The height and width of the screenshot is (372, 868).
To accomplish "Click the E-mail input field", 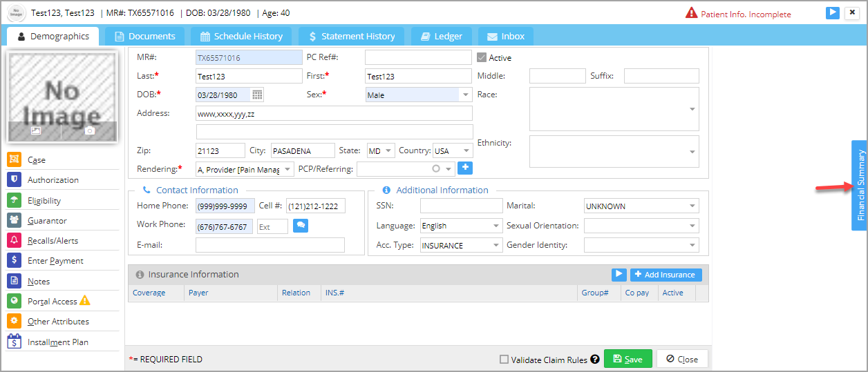I will coord(270,245).
